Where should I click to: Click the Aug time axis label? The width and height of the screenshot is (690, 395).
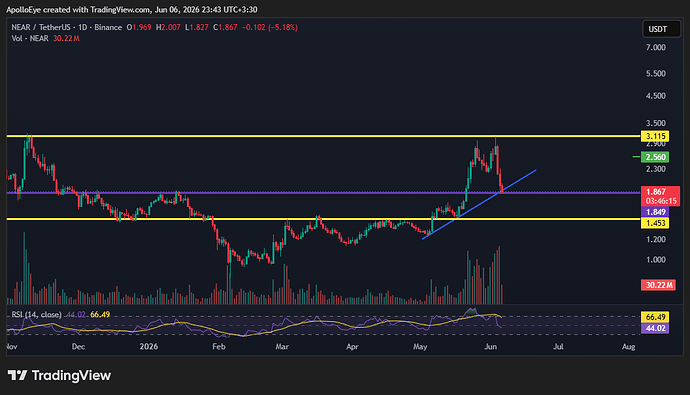pyautogui.click(x=629, y=347)
